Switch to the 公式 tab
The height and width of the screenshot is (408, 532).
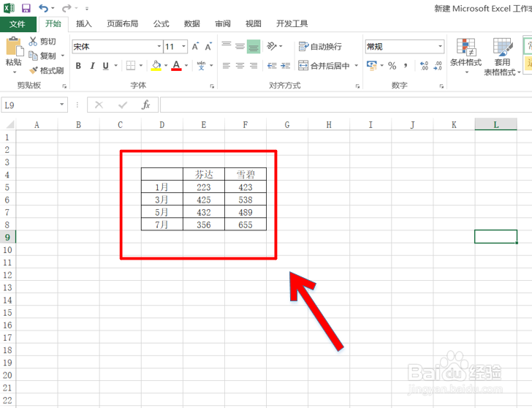161,23
